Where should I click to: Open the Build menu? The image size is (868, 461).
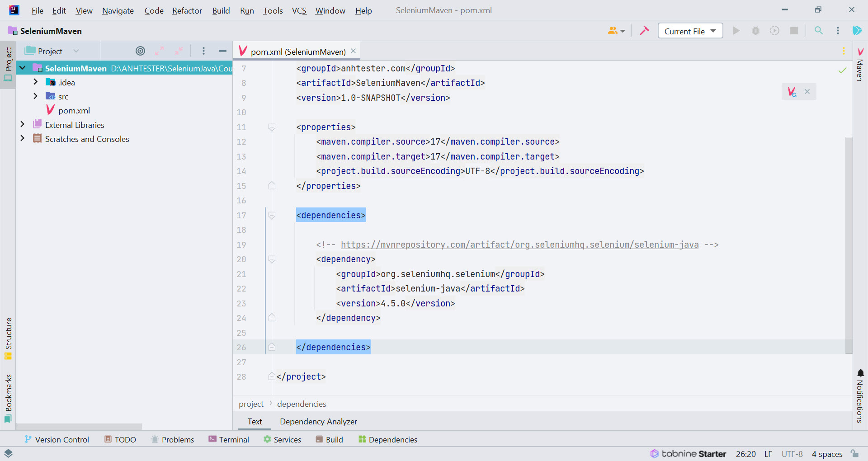[x=221, y=10]
